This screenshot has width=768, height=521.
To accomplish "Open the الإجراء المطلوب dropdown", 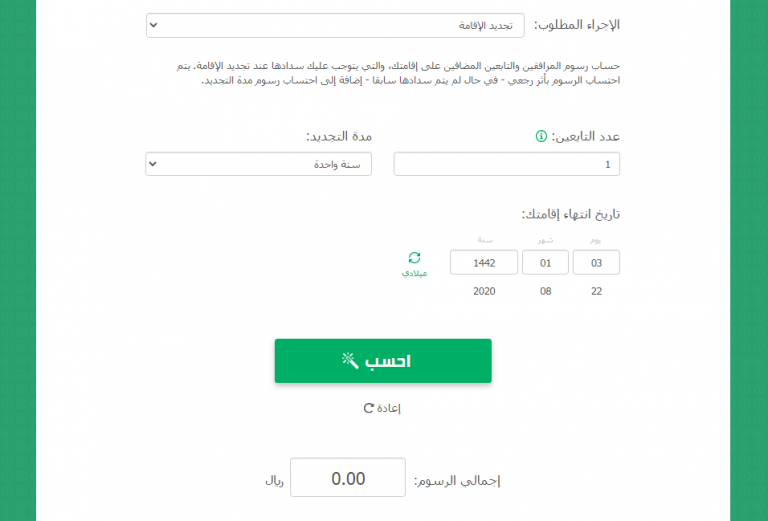I will pos(335,25).
